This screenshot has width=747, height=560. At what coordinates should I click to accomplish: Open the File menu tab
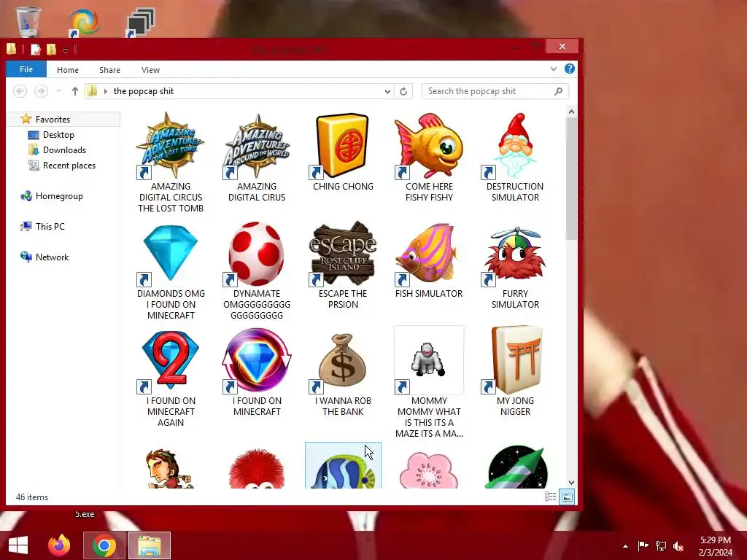click(26, 69)
